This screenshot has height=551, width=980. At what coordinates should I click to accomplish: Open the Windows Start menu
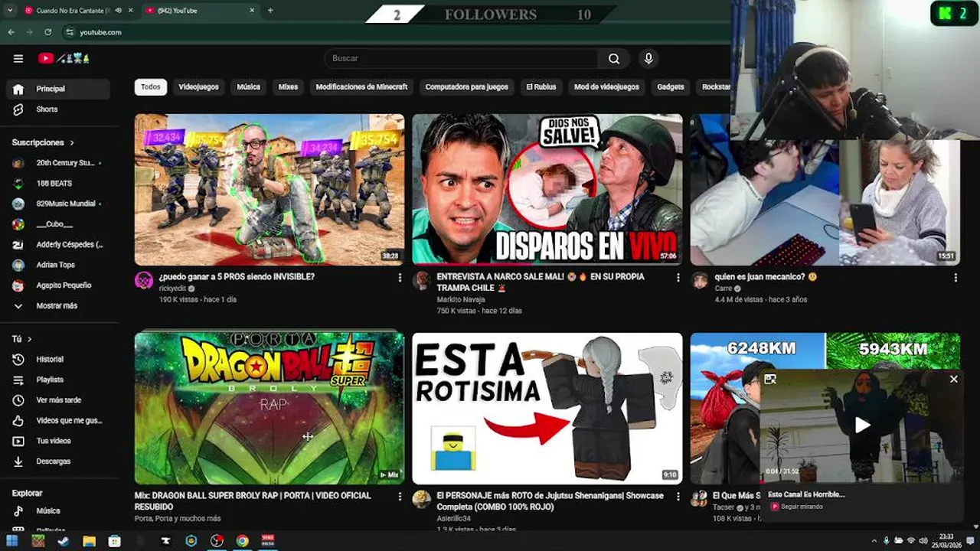pyautogui.click(x=12, y=541)
